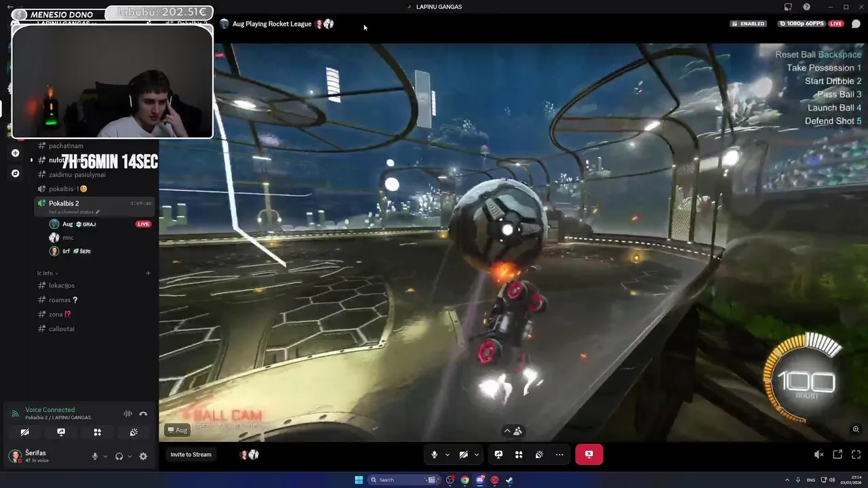Screen dimensions: 868x488
Task: Click the LIVE badge next to Aug
Action: (143, 224)
